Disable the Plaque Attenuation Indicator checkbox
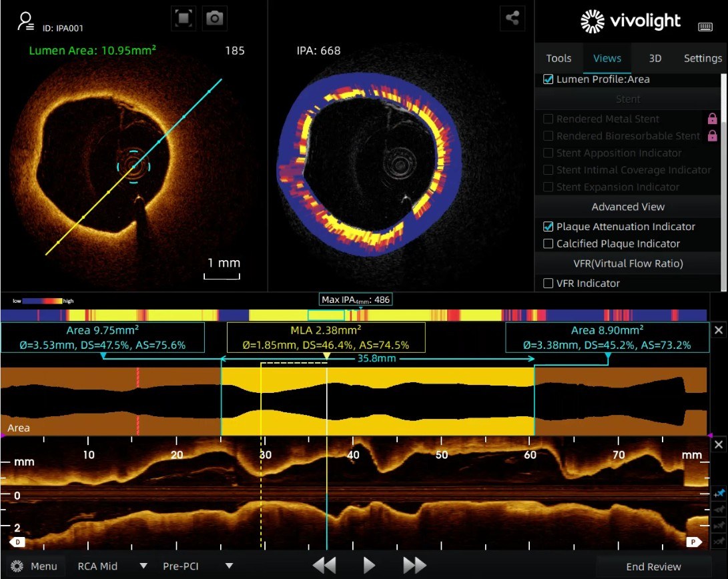The height and width of the screenshot is (579, 728). (549, 227)
